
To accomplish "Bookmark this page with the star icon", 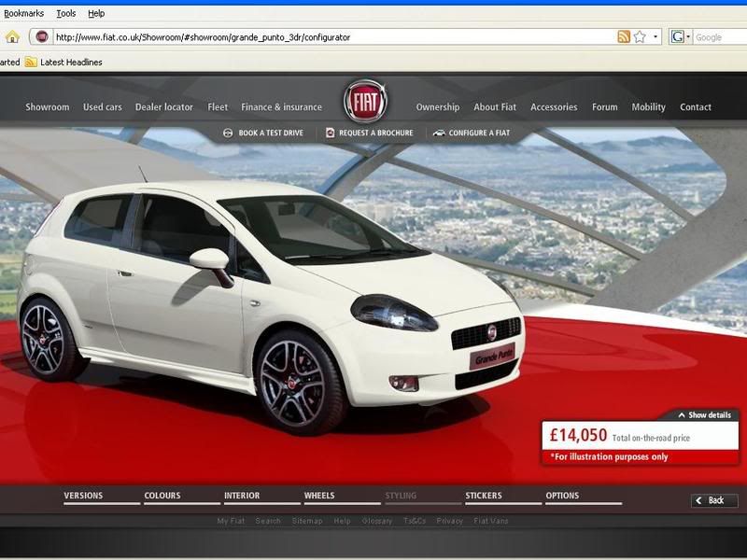I will pyautogui.click(x=640, y=36).
